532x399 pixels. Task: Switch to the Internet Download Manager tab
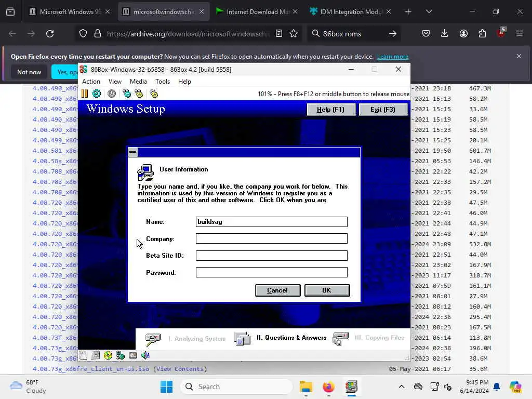pos(257,12)
